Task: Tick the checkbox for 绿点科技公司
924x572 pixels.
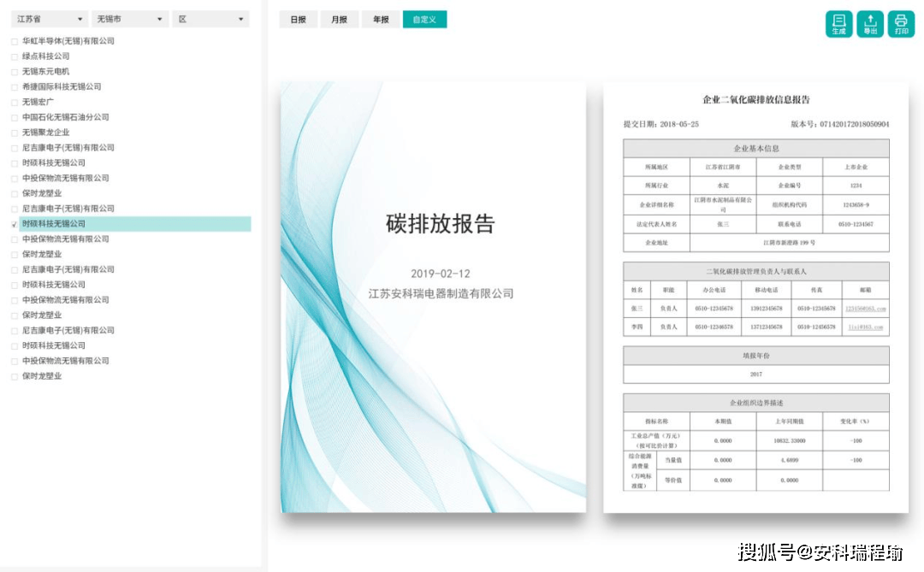Action: tap(15, 56)
